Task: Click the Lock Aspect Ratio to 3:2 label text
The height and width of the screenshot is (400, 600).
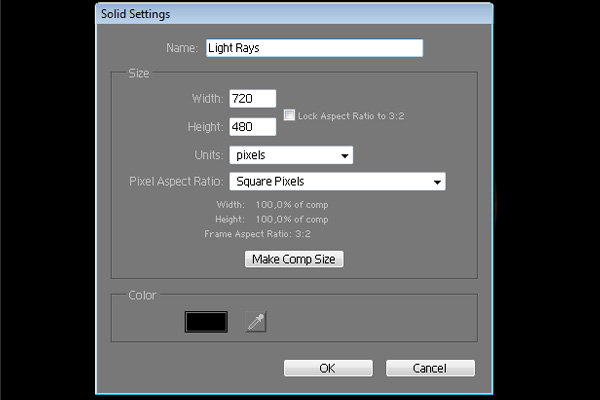Action: [351, 116]
